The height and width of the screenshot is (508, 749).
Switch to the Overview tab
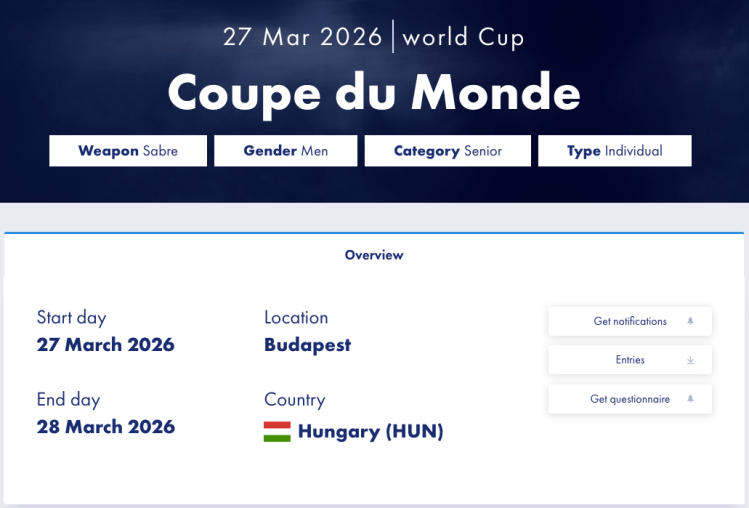click(374, 255)
